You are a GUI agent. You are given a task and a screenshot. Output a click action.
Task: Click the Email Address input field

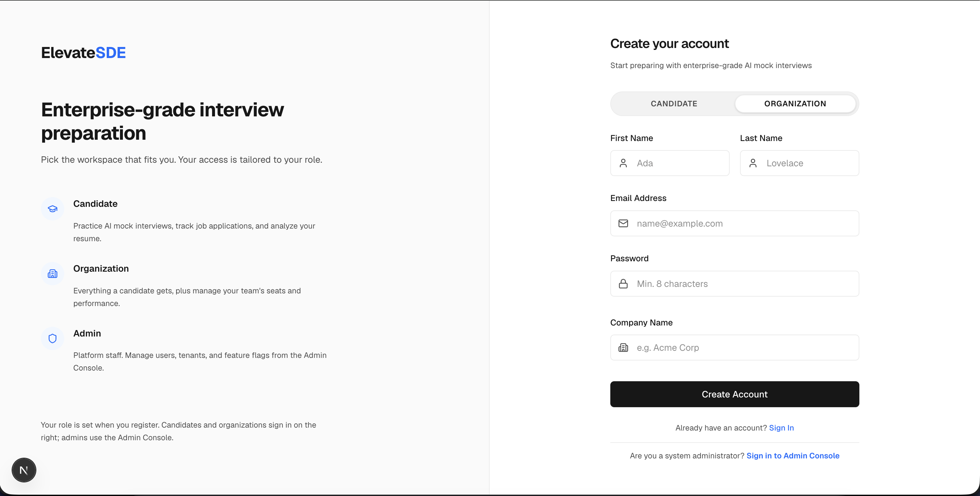(735, 223)
